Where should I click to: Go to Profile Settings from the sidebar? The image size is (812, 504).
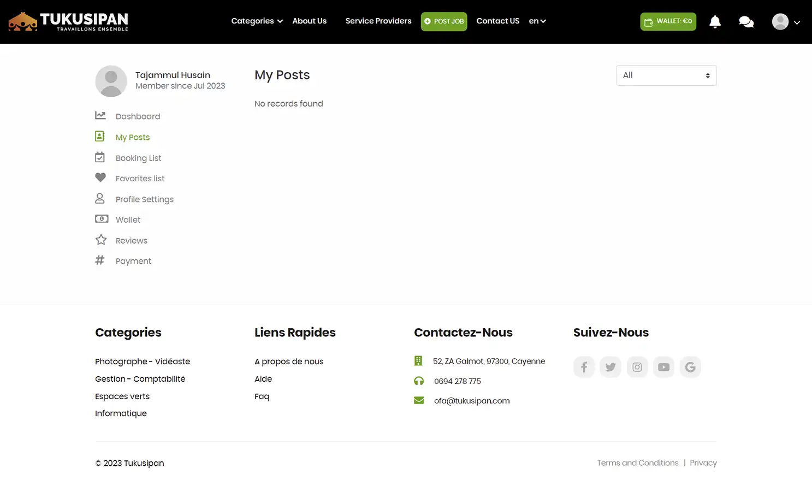[144, 199]
